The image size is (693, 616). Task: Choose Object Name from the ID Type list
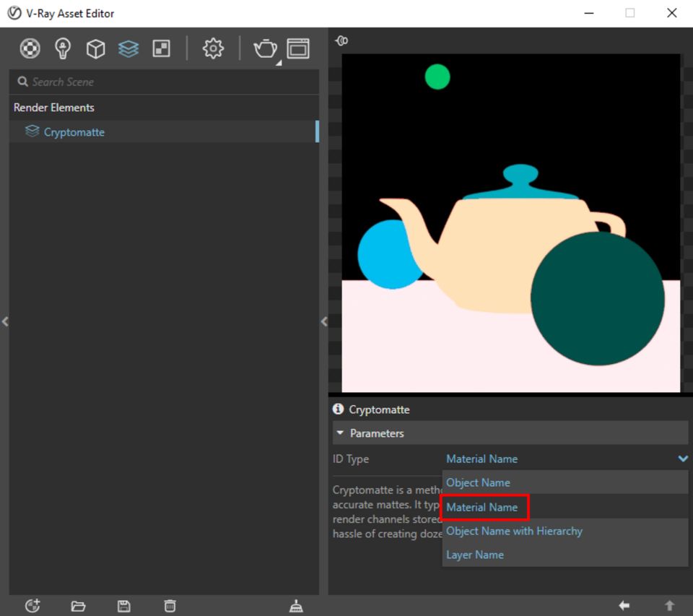(478, 482)
